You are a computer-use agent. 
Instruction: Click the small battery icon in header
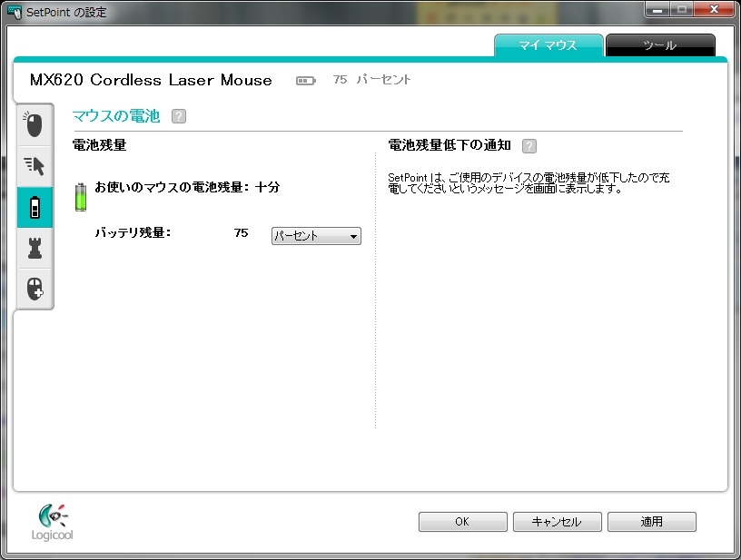[x=306, y=81]
